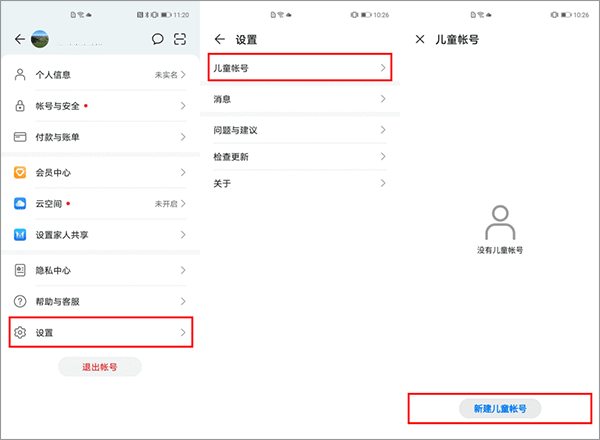600x440 pixels.
Task: Go back from the 设置 screen
Action: click(x=220, y=39)
